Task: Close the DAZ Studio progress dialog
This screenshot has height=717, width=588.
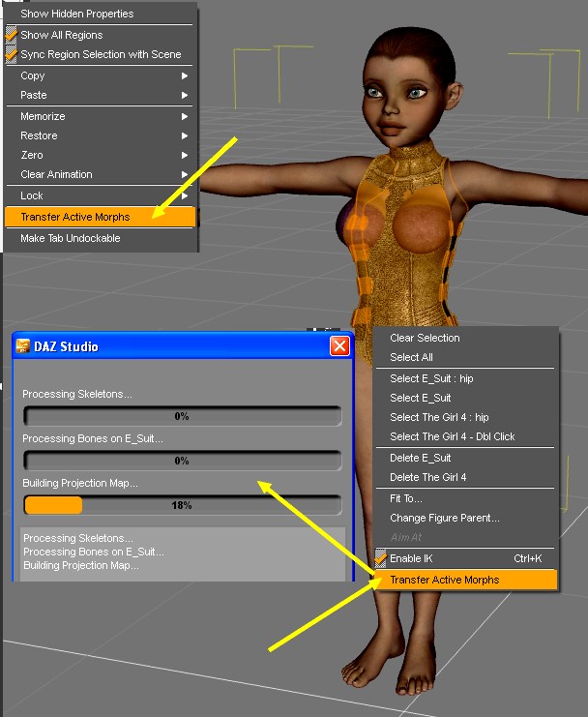Action: coord(339,346)
